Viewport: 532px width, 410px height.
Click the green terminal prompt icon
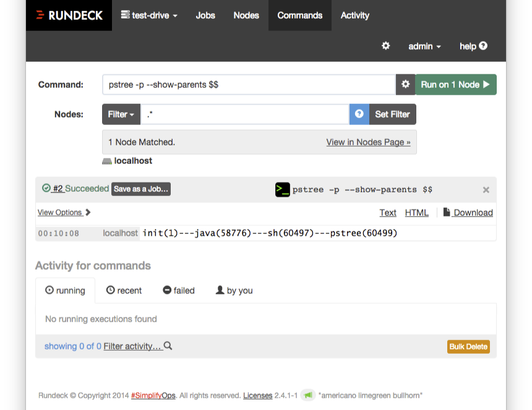click(x=282, y=190)
